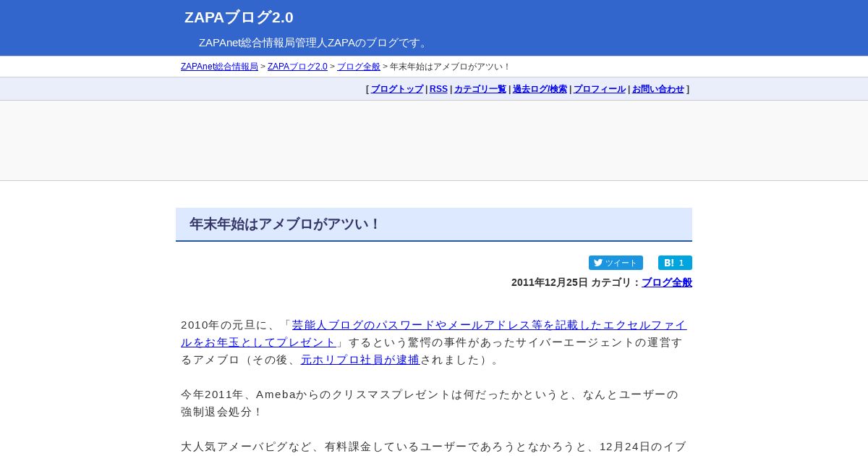The width and height of the screenshot is (868, 456).
Task: Open お問い合わせ navigation item
Action: coord(658,89)
